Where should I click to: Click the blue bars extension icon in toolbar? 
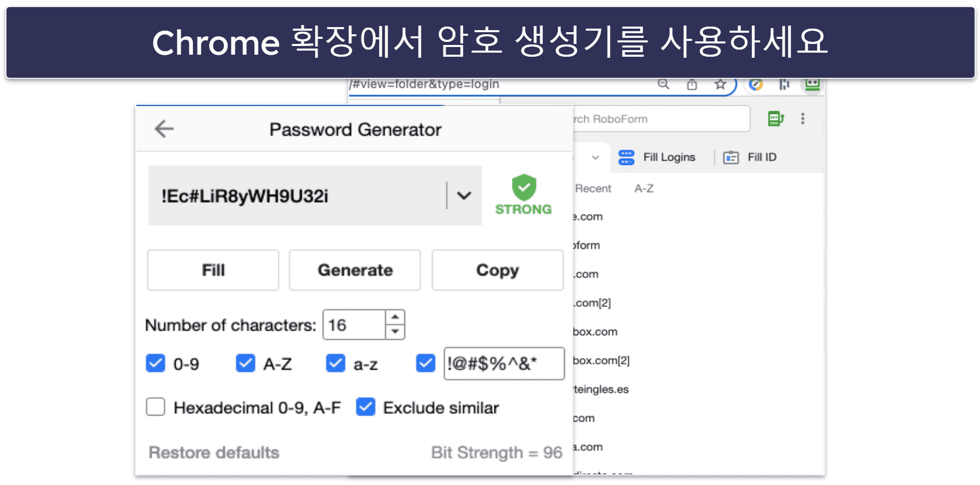784,84
